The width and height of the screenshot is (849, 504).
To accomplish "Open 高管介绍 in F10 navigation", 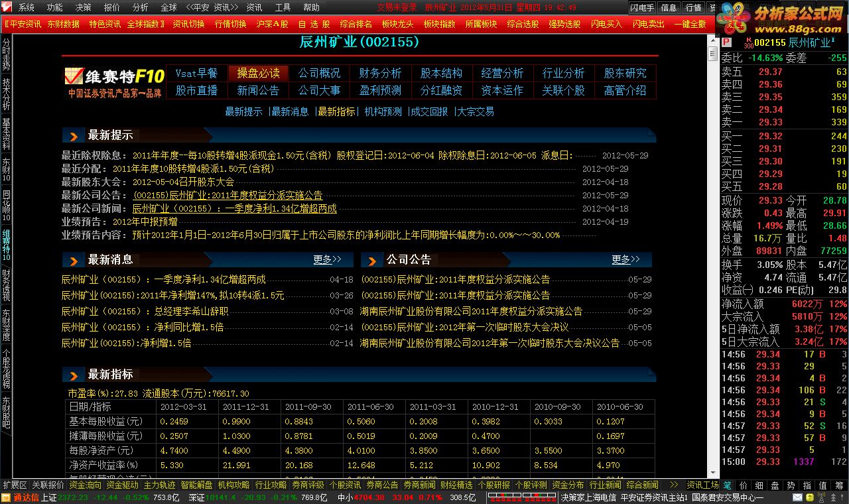I will coord(625,90).
